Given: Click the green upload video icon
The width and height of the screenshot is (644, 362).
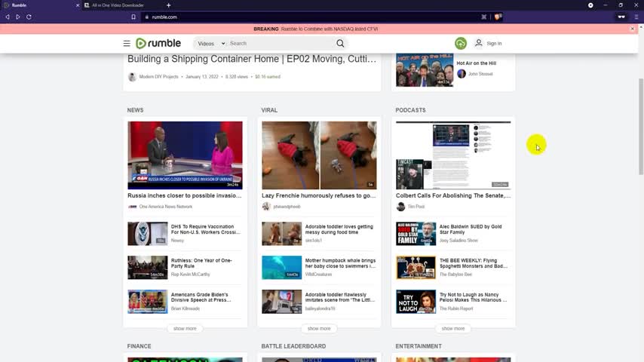Looking at the screenshot, I should (x=461, y=43).
